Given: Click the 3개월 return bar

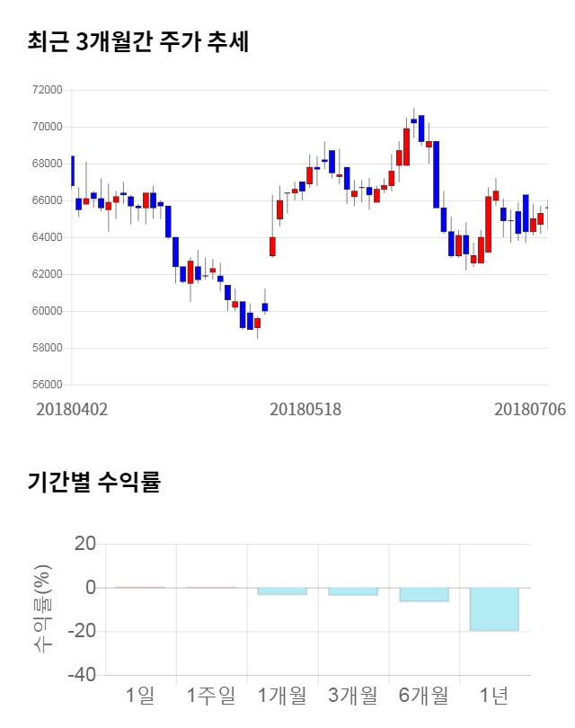Looking at the screenshot, I should click(x=352, y=591).
